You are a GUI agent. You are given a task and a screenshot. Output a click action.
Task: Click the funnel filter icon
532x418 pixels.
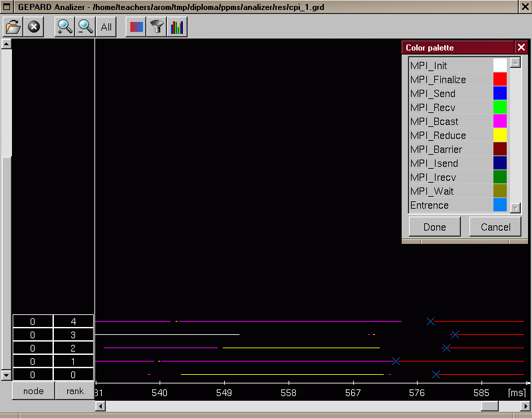click(156, 27)
